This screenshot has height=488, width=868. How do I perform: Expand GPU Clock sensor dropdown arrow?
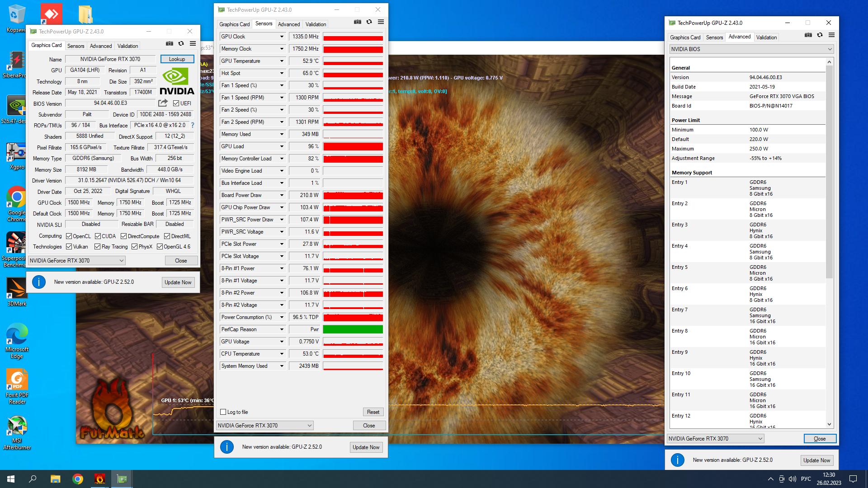point(280,36)
